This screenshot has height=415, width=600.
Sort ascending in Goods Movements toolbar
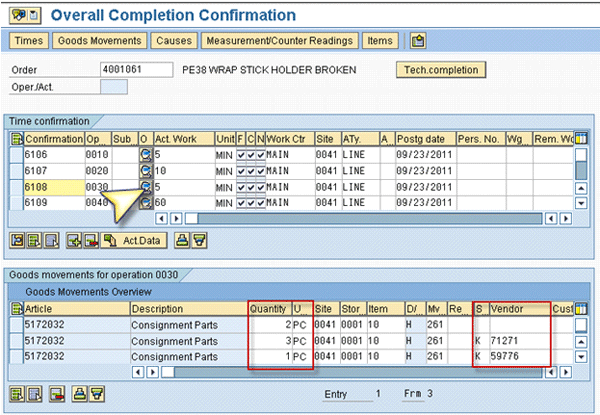coord(80,394)
